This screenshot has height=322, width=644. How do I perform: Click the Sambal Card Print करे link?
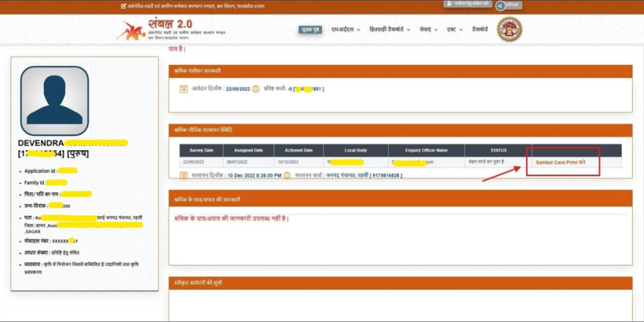point(560,162)
